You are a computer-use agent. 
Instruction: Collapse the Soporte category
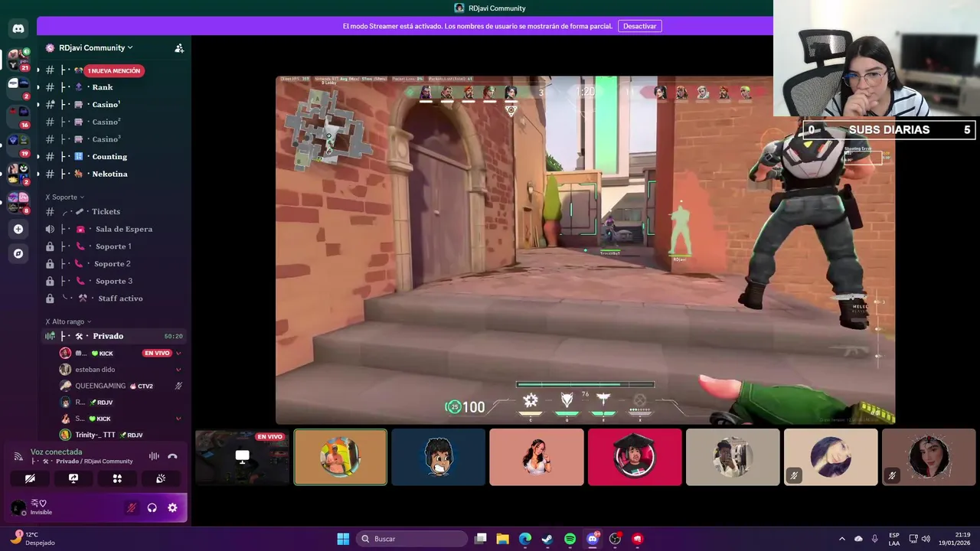click(64, 197)
